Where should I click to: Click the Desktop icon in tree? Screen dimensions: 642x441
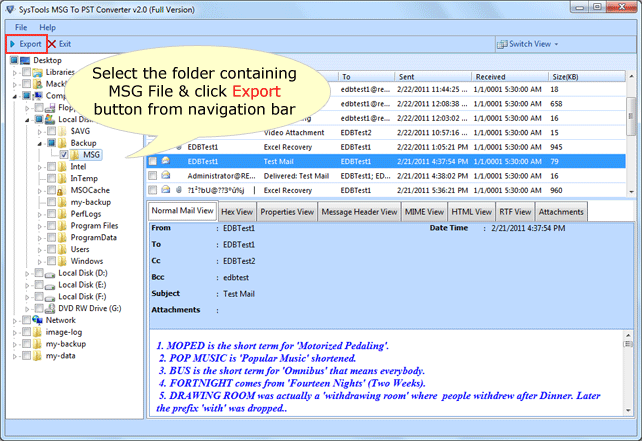tap(25, 61)
